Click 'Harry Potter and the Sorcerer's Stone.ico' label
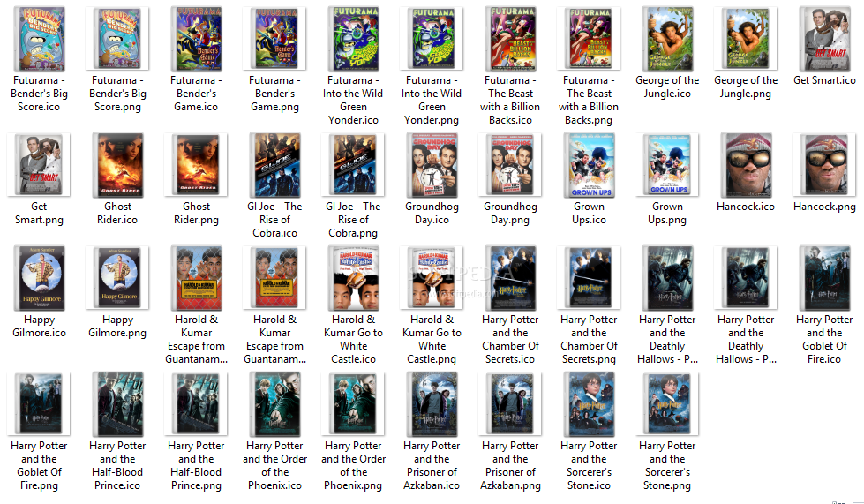The height and width of the screenshot is (504, 864). pos(589,465)
